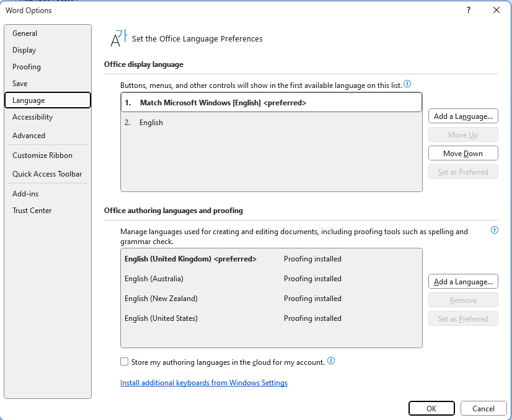
Task: Enable storing authoring languages in the cloud
Action: 124,362
